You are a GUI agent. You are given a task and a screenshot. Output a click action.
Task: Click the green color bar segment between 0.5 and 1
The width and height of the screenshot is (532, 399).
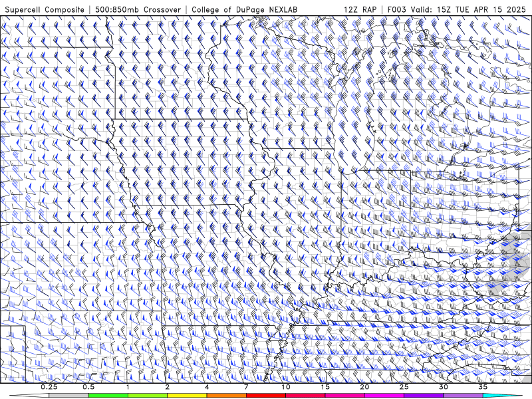[x=108, y=396]
